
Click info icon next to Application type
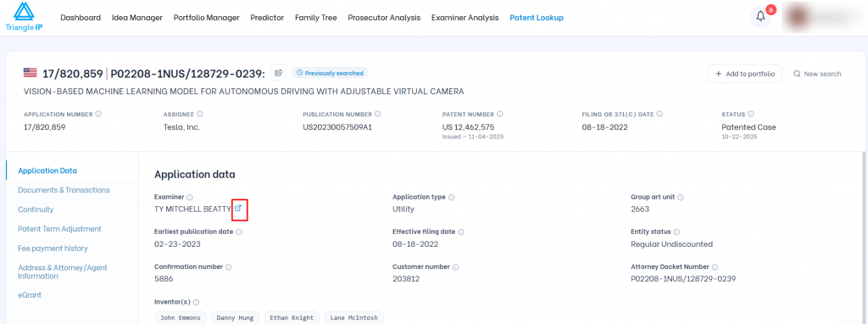pyautogui.click(x=452, y=197)
